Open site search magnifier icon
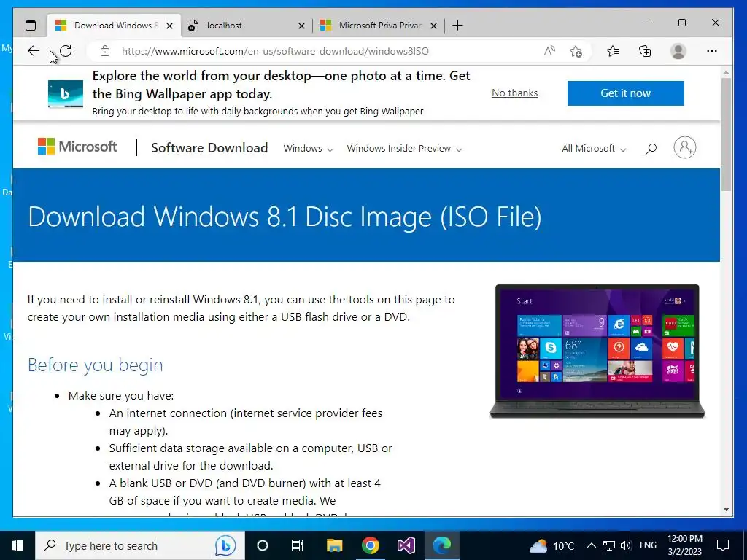The height and width of the screenshot is (560, 747). tap(650, 149)
